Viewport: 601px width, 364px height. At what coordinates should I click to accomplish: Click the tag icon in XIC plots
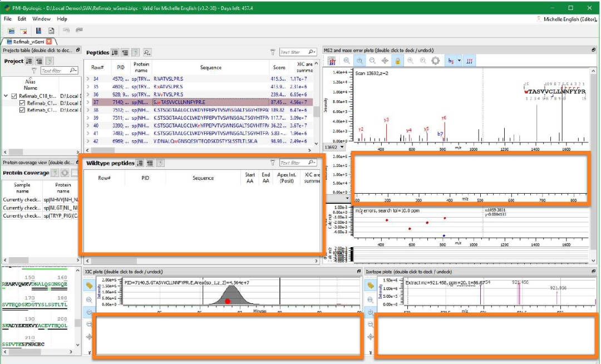click(x=90, y=285)
